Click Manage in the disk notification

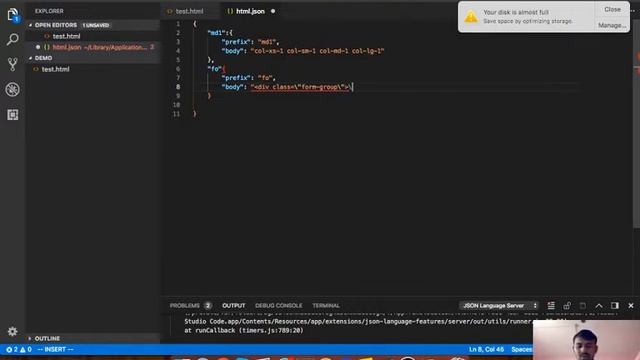click(x=612, y=25)
